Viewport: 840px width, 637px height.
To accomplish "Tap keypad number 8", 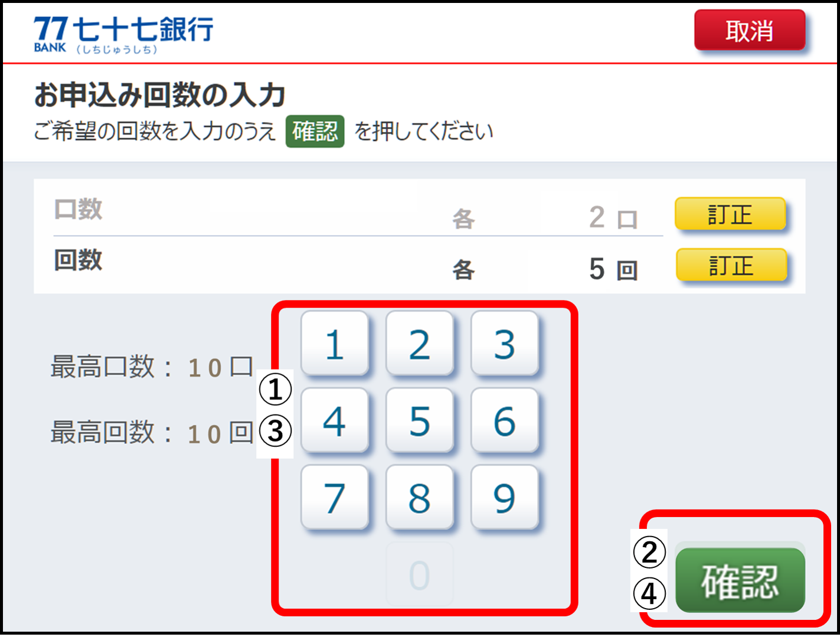I will tap(420, 497).
